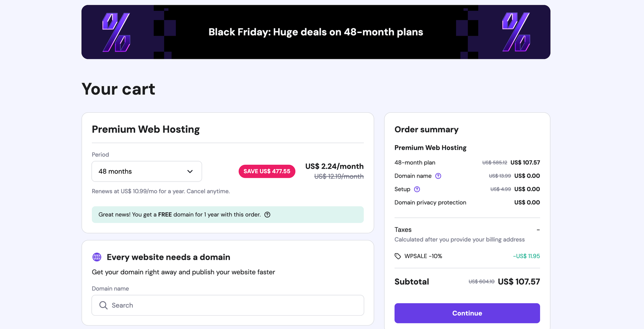Click the tag icon beside WPSALE coupon
The width and height of the screenshot is (644, 329).
(398, 256)
